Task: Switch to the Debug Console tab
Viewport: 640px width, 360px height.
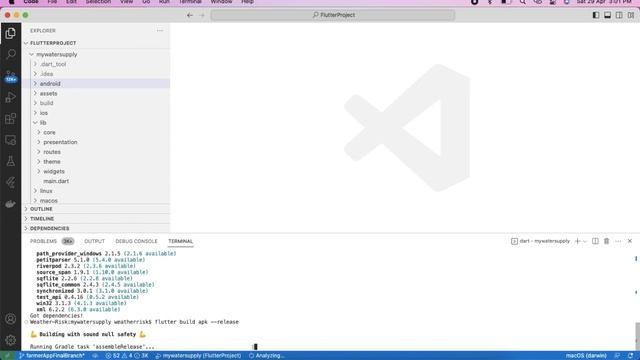Action: tap(136, 241)
